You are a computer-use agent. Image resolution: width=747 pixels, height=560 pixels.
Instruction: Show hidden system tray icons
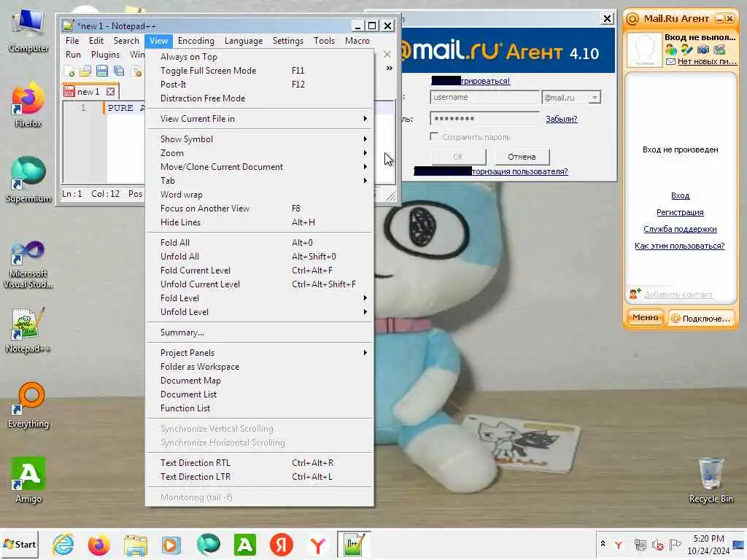[603, 544]
